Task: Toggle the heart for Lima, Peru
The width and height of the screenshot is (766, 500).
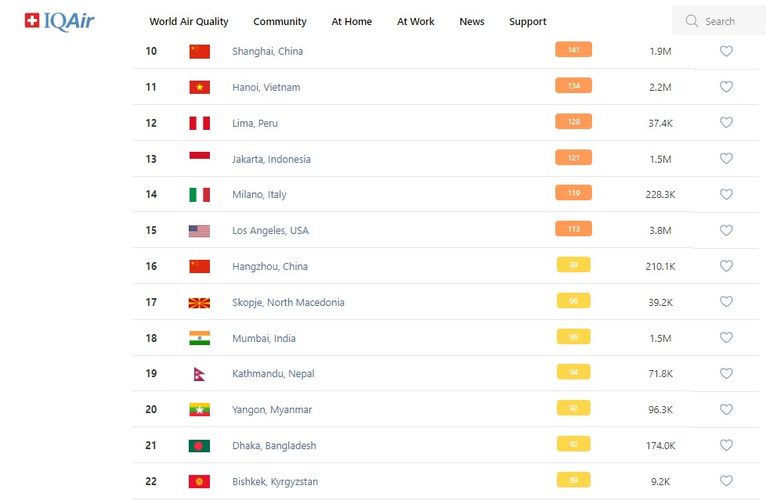Action: click(x=726, y=123)
